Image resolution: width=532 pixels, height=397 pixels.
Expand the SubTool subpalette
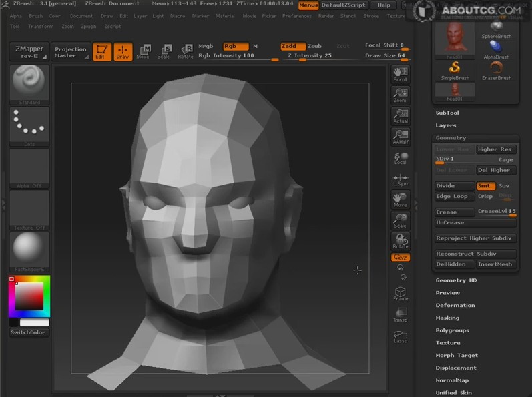(447, 113)
